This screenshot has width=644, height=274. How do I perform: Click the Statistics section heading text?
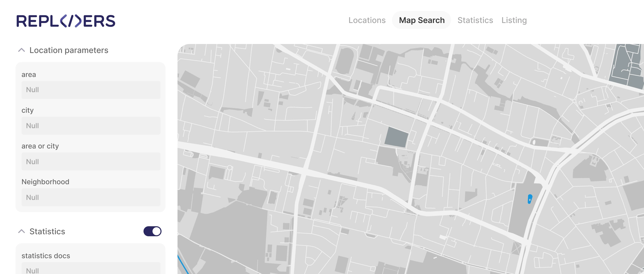47,231
